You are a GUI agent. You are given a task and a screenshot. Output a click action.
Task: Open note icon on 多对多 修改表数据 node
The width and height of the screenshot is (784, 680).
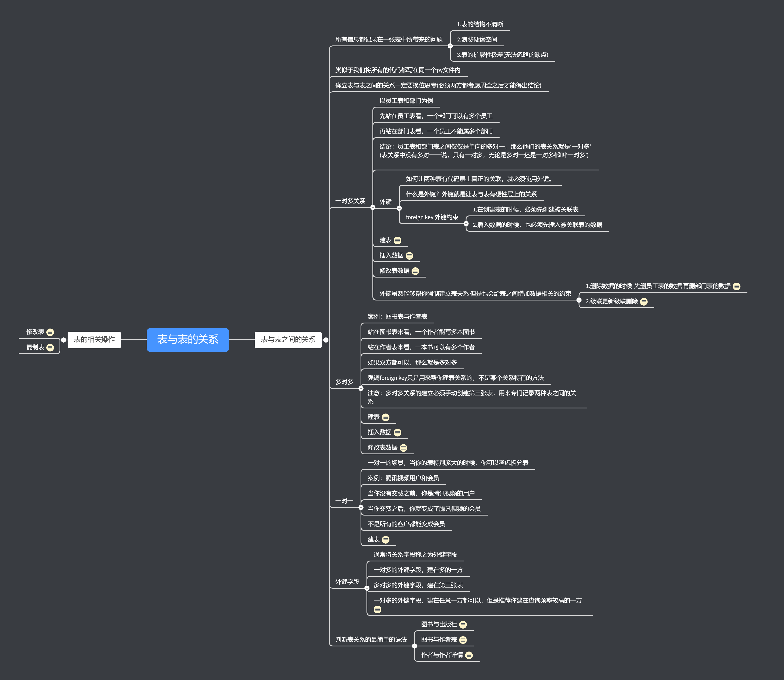(403, 448)
